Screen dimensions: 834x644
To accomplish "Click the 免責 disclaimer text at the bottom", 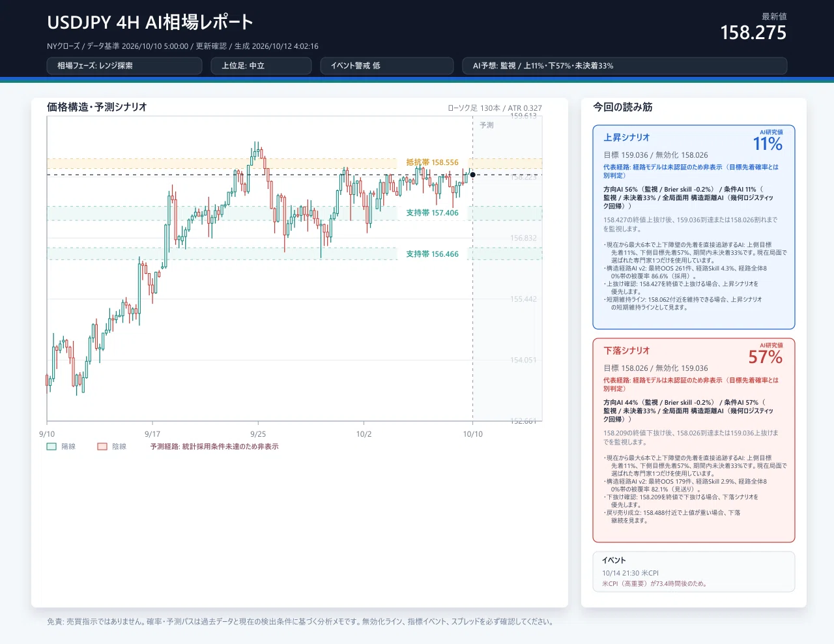I will tap(300, 622).
